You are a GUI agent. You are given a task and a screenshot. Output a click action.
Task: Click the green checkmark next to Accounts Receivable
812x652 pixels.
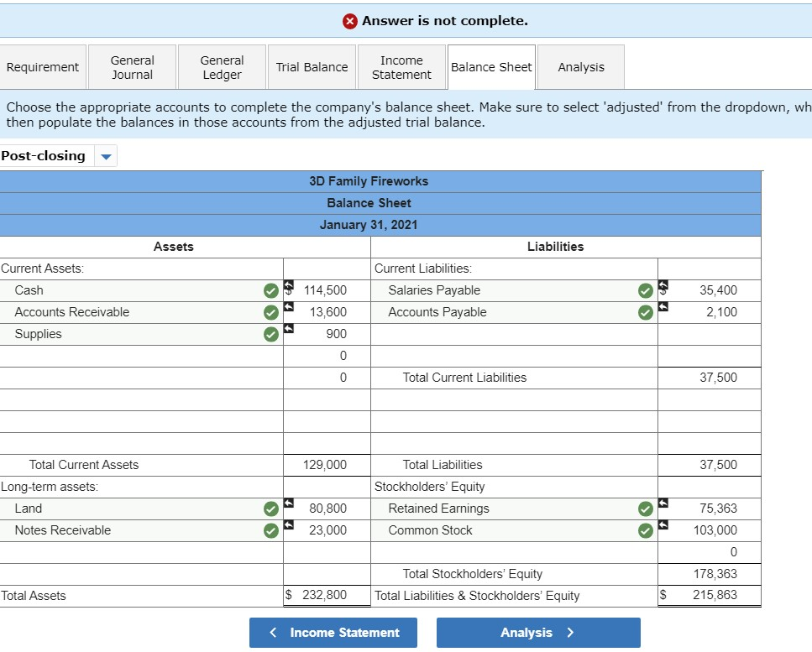click(271, 312)
